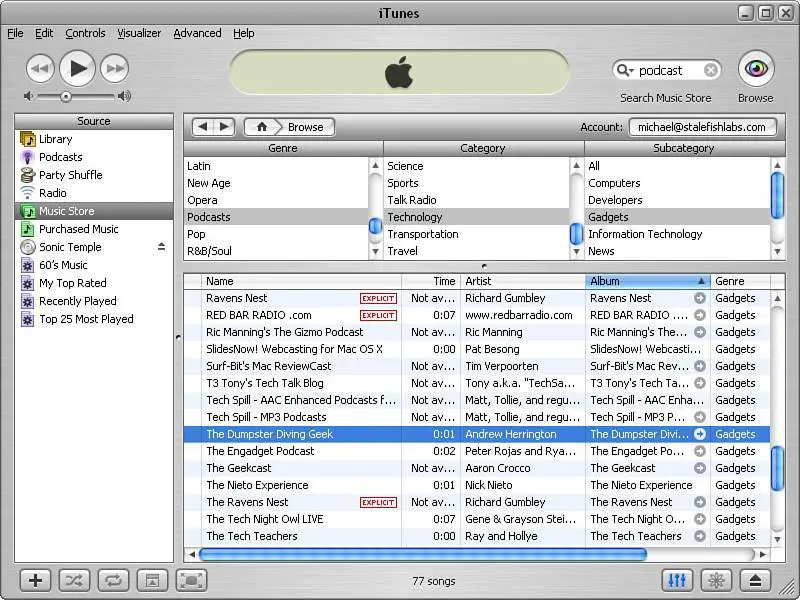Select Computers in the Subcategory list
The width and height of the screenshot is (800, 600).
[677, 183]
